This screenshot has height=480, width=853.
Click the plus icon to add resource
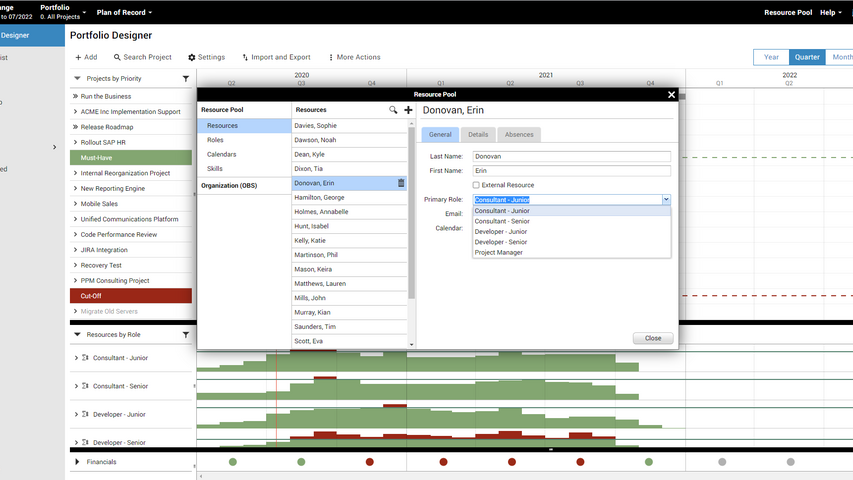(x=408, y=110)
